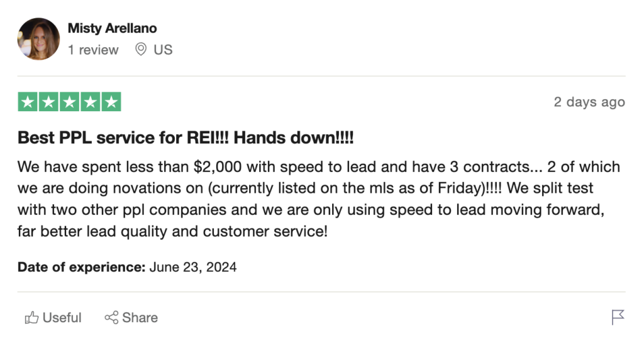
Task: Click the first green rating star
Action: click(28, 102)
